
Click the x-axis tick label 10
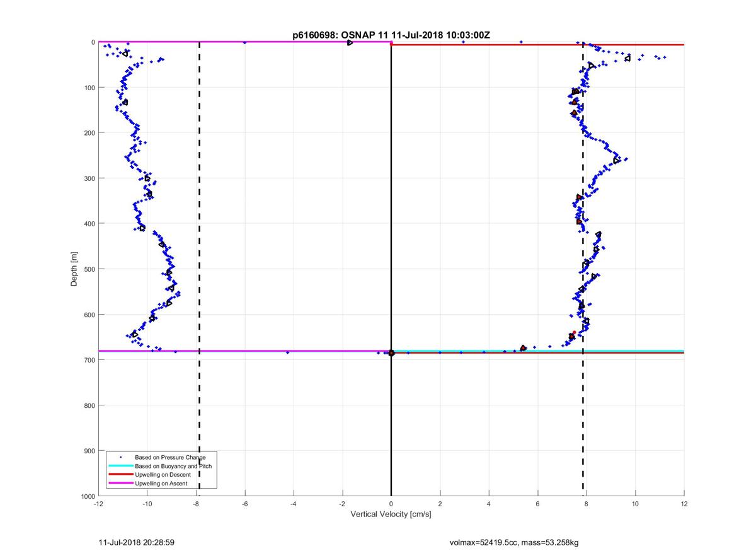point(635,504)
